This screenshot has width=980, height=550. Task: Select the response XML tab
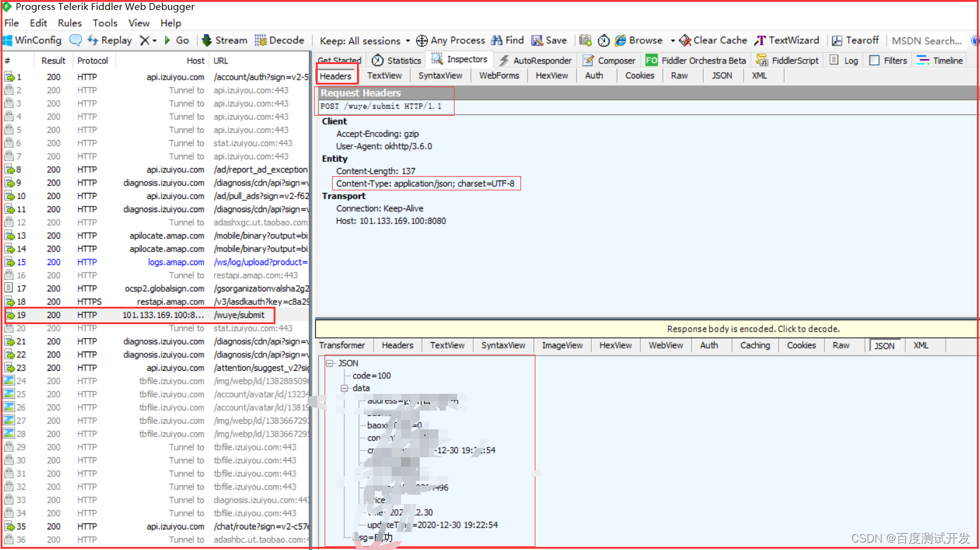click(x=921, y=345)
